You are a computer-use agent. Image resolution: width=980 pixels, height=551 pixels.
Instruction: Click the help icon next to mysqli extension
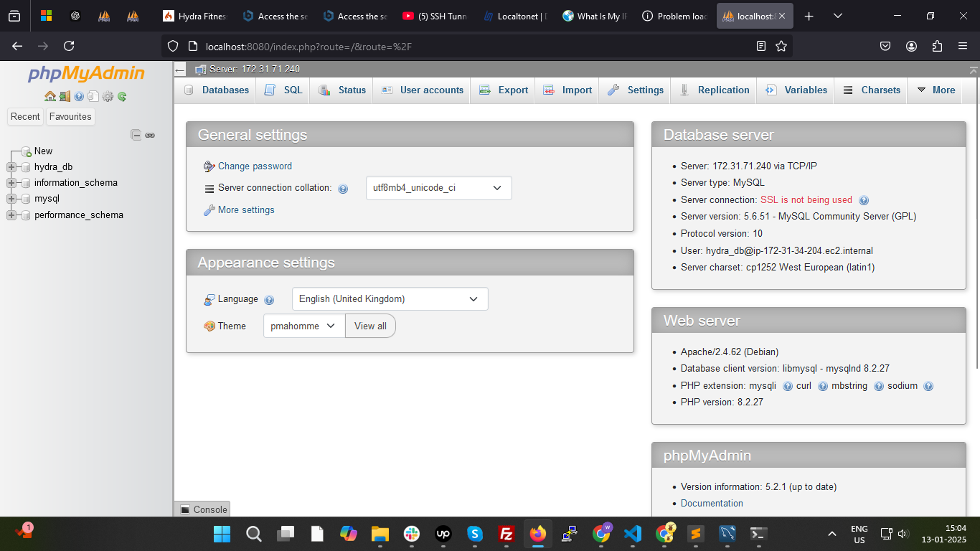click(788, 386)
